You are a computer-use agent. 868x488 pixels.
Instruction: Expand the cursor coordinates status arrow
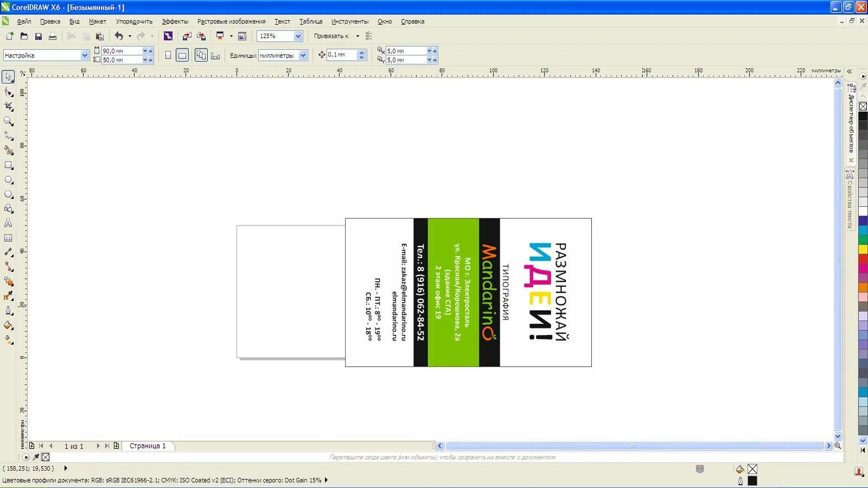coord(66,468)
